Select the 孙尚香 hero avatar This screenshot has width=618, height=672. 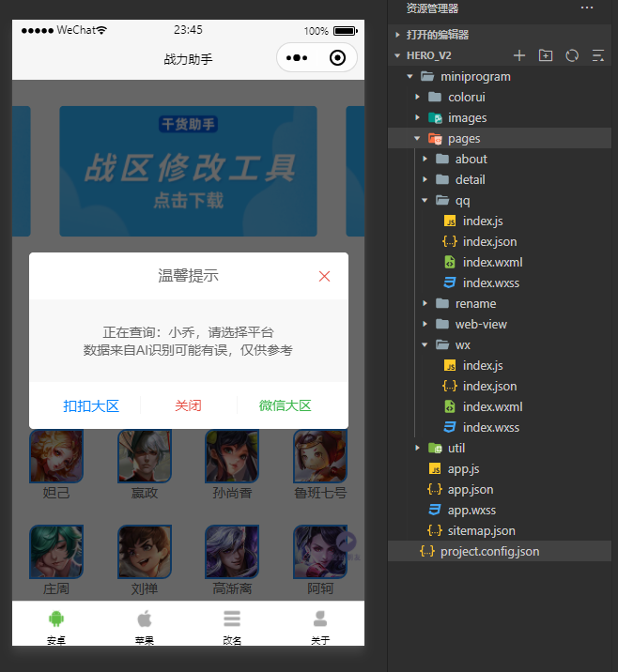coord(232,456)
